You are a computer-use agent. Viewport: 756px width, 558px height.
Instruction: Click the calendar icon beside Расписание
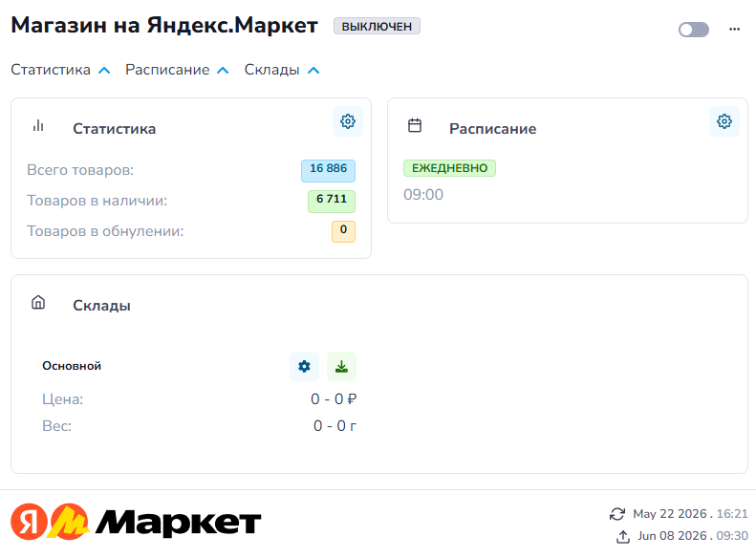tap(415, 126)
